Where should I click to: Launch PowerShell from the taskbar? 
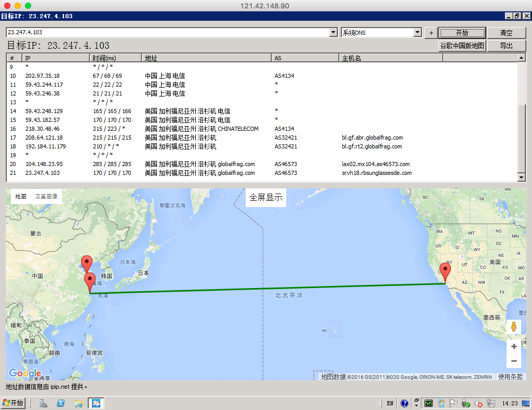(61, 403)
